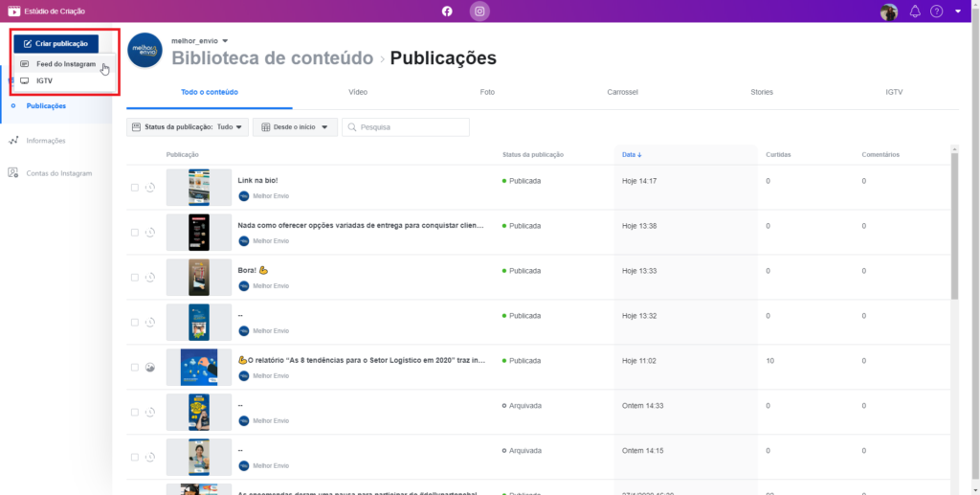Switch to the IGTV tab
Image resolution: width=980 pixels, height=495 pixels.
pyautogui.click(x=894, y=92)
